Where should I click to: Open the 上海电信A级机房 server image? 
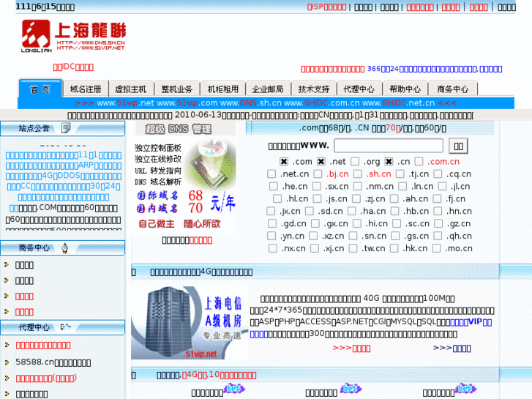190,323
